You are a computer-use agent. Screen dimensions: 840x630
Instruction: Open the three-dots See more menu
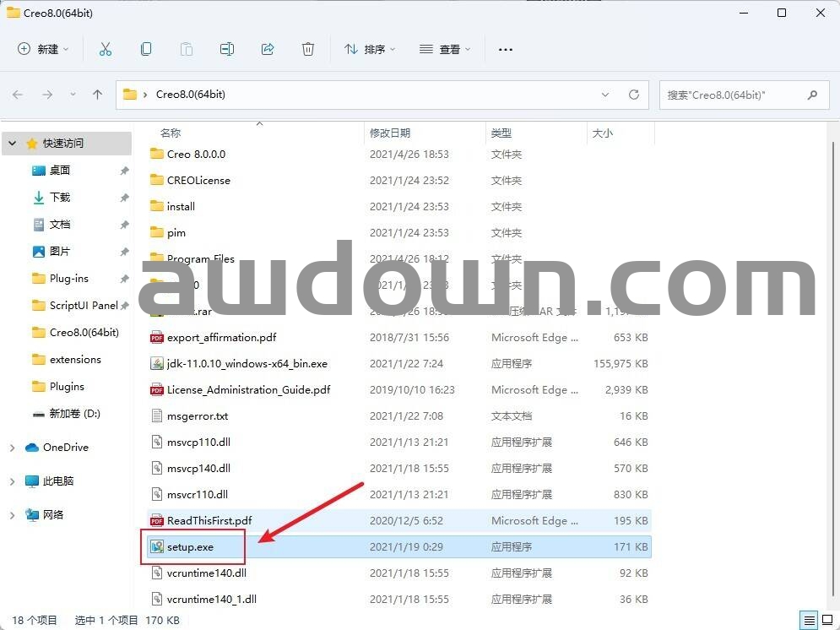coord(506,49)
